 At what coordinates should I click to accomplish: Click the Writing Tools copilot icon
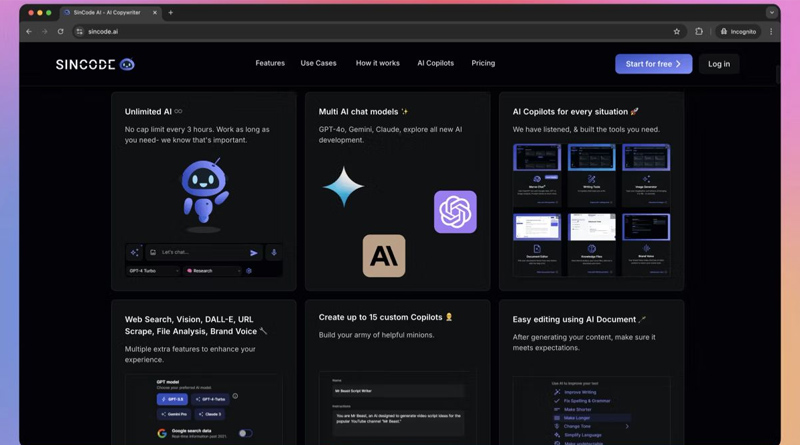pyautogui.click(x=591, y=179)
